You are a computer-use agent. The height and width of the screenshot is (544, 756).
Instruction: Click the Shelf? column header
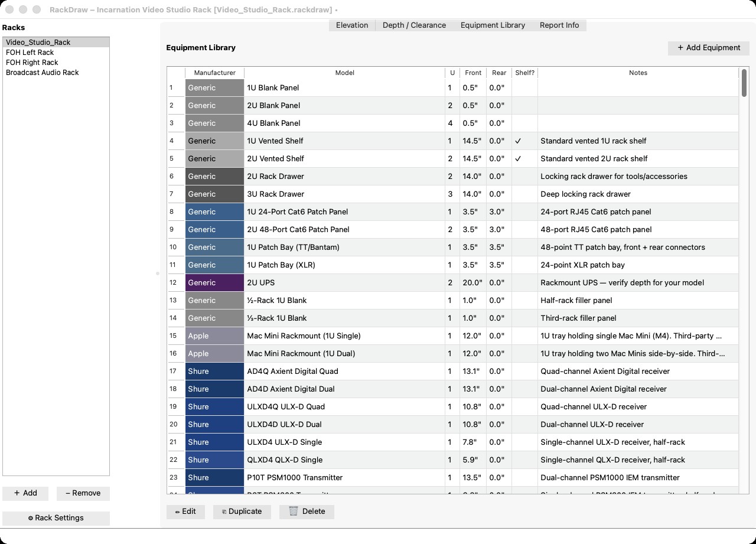[x=524, y=73]
